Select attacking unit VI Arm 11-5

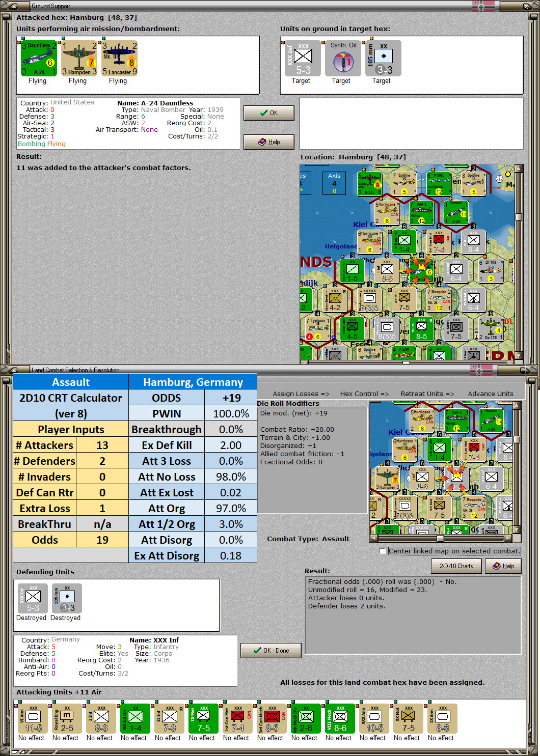[33, 719]
